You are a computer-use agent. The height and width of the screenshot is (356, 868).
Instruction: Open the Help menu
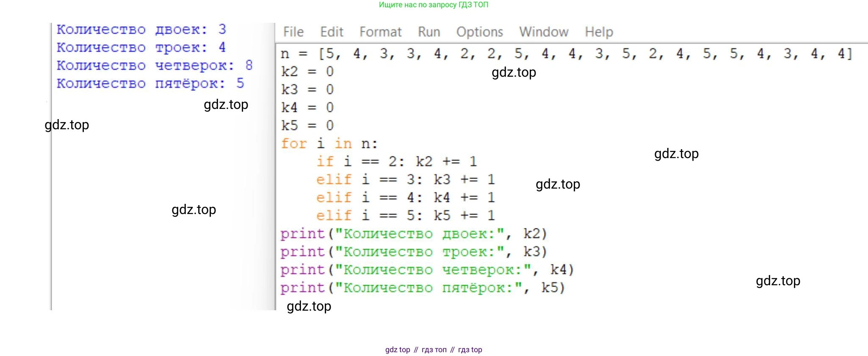(x=599, y=32)
